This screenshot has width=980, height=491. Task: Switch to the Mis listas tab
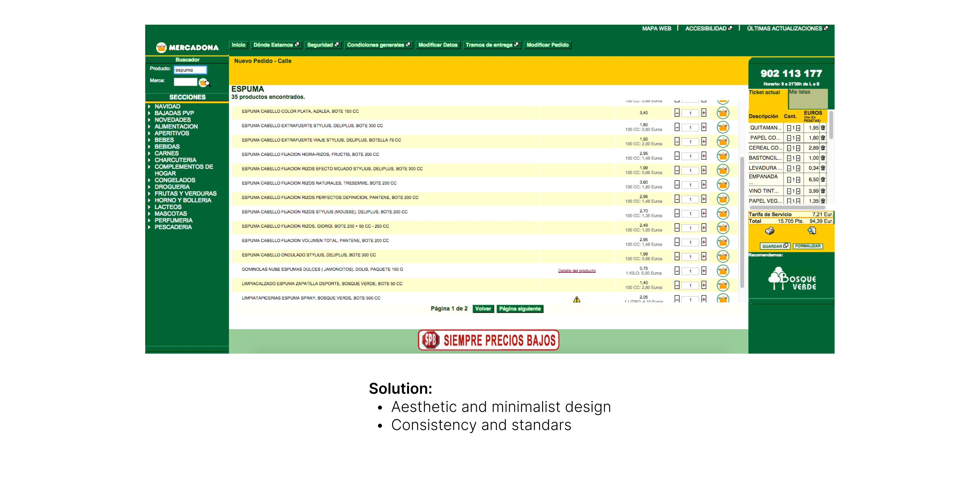pyautogui.click(x=808, y=99)
